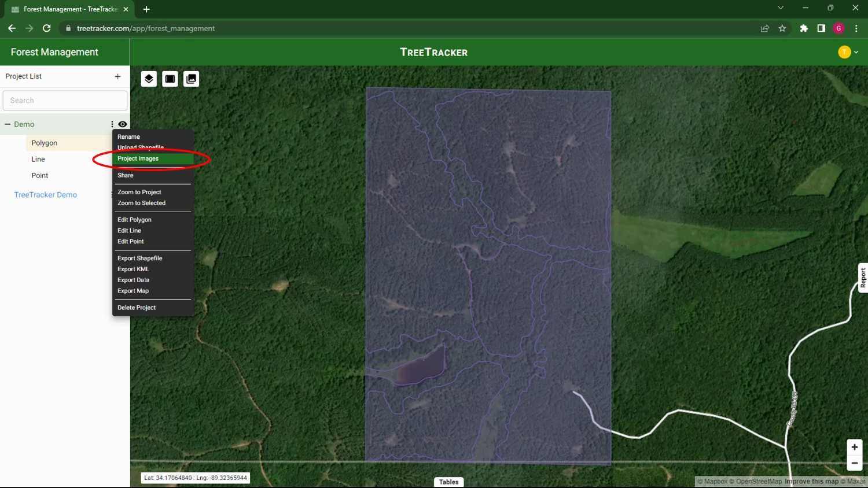This screenshot has width=868, height=488.
Task: Select Project Images from context menu
Action: (138, 158)
